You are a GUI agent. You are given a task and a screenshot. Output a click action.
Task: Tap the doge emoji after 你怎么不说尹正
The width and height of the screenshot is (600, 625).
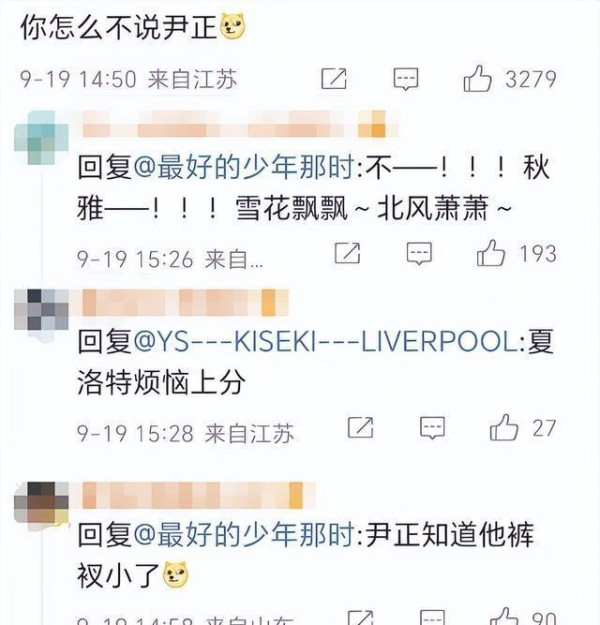(x=233, y=26)
